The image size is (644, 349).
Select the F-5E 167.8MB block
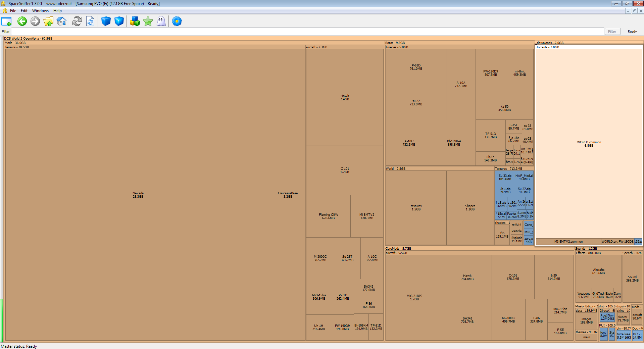coord(560,332)
